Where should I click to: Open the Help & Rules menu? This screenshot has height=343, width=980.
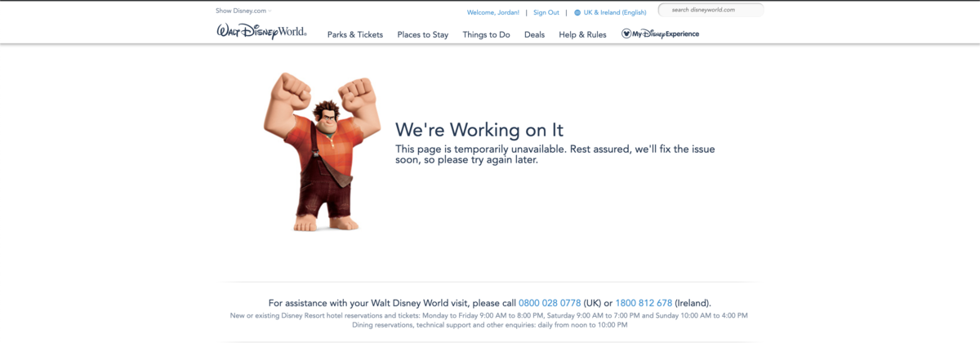(582, 34)
